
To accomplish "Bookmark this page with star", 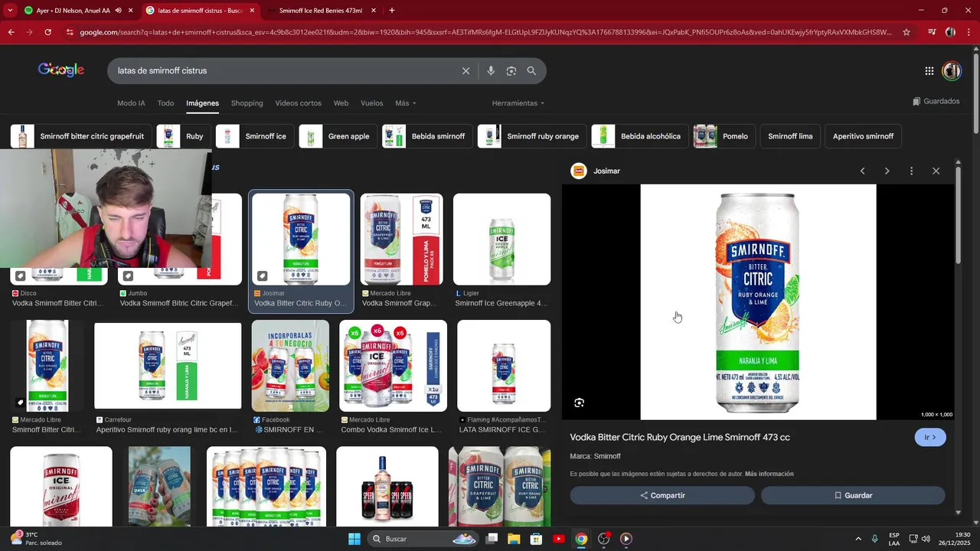I will (906, 32).
